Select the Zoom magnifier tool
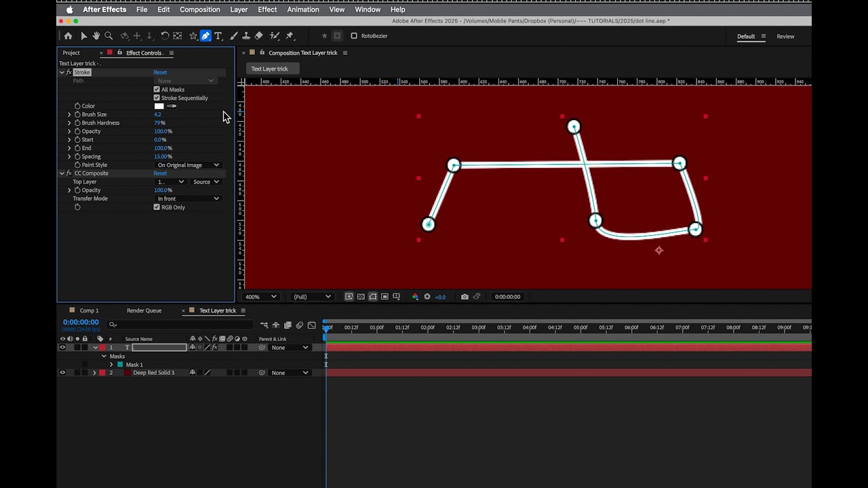The height and width of the screenshot is (488, 868). (108, 36)
